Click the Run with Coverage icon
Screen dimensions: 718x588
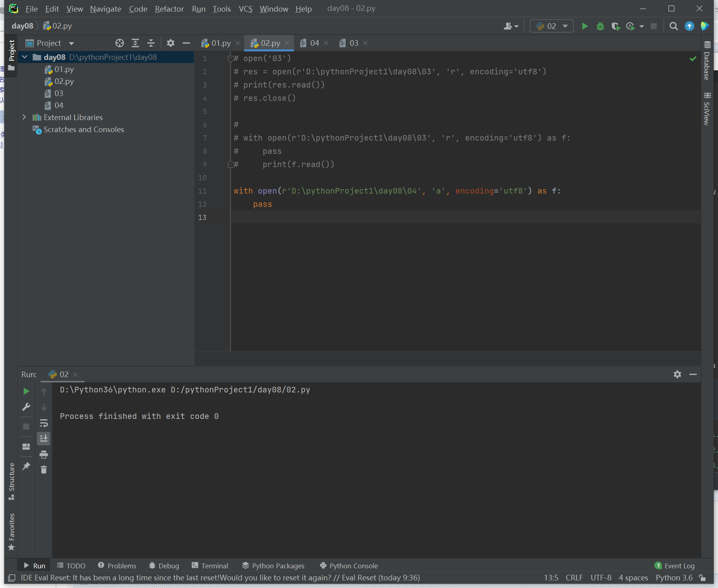click(x=615, y=27)
